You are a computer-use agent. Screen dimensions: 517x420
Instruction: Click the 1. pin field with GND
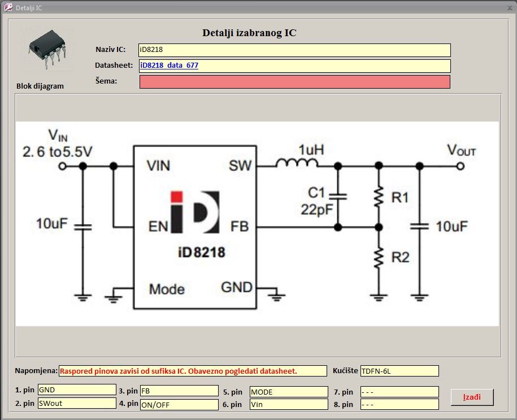click(76, 390)
